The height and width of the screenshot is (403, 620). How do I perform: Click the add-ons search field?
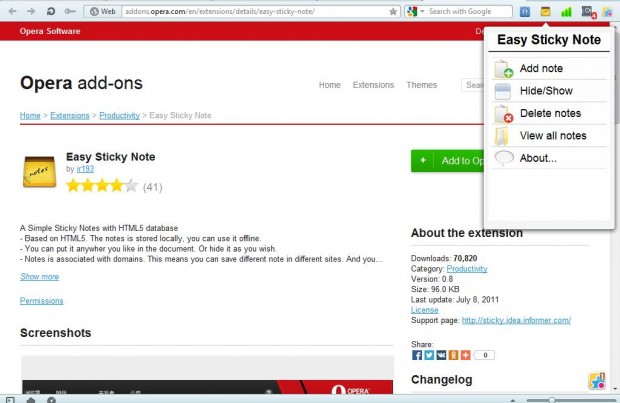[473, 85]
